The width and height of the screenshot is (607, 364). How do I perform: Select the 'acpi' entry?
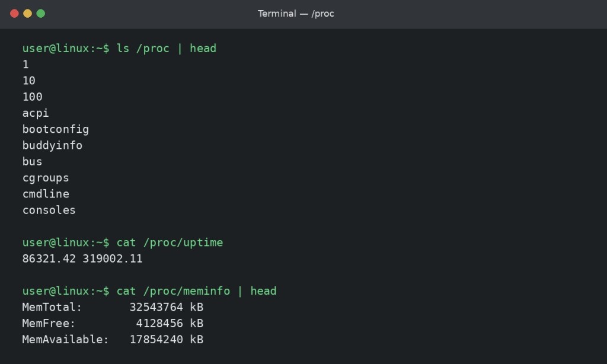click(x=36, y=113)
